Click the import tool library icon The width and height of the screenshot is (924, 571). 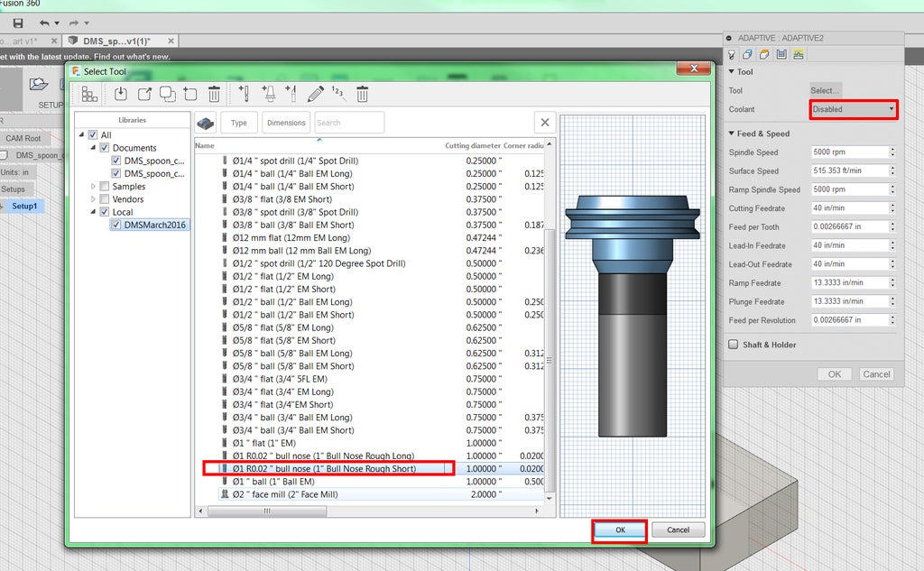tap(121, 94)
